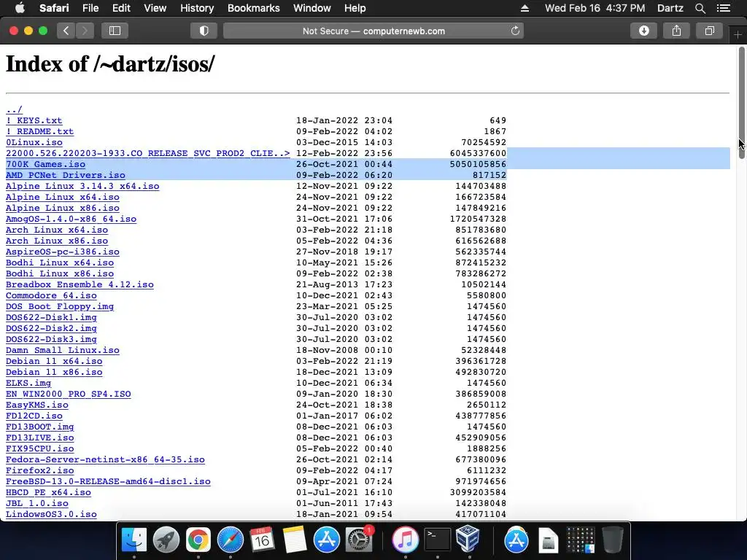Click date 26-Oct-2021 00:44

click(x=344, y=164)
